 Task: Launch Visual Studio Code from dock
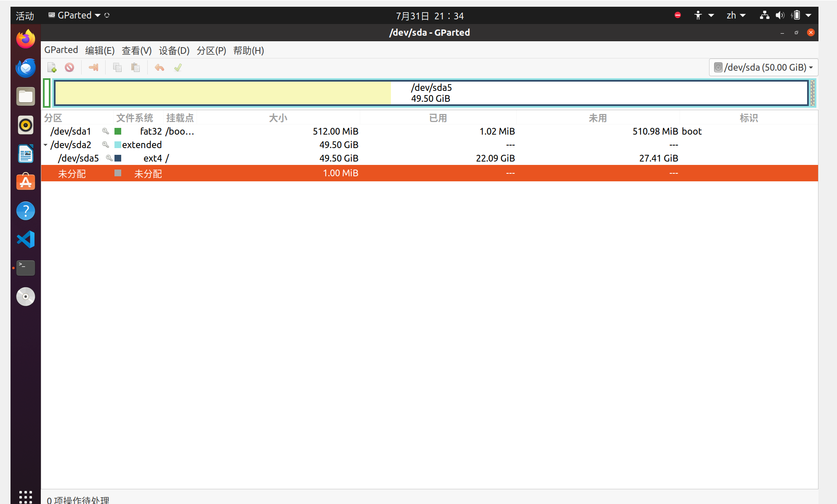[26, 239]
